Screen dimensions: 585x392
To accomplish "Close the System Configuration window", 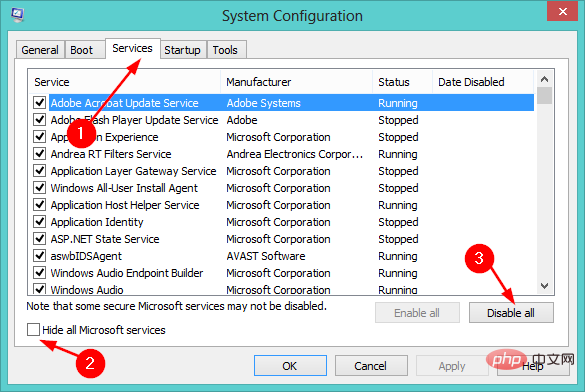I will (562, 12).
